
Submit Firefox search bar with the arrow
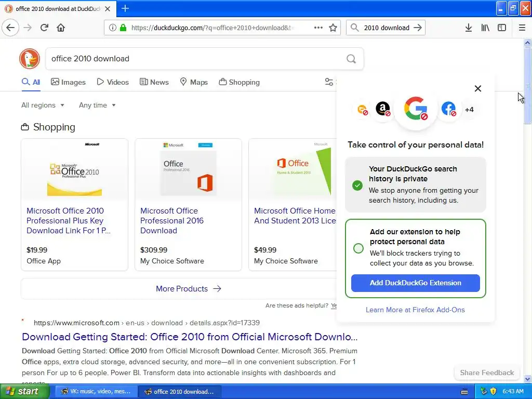[418, 28]
